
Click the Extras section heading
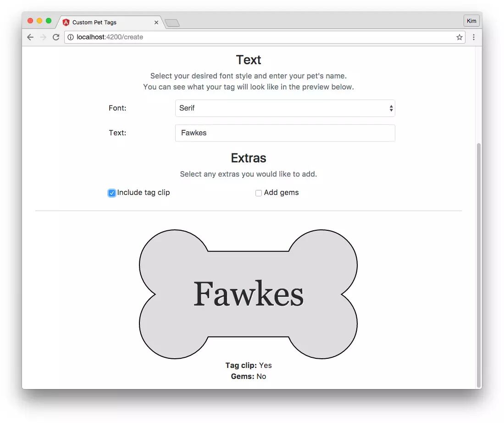(x=249, y=158)
